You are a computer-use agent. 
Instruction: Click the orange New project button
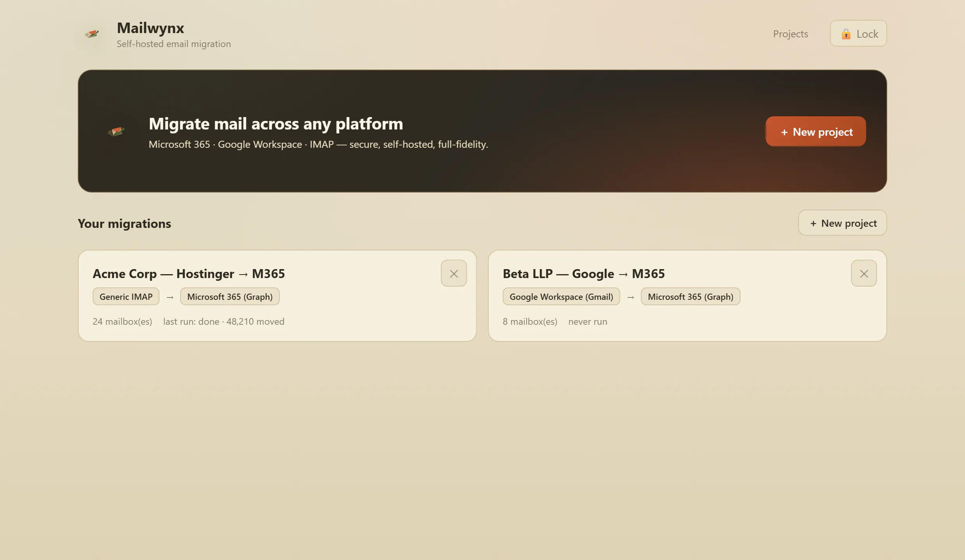click(816, 131)
